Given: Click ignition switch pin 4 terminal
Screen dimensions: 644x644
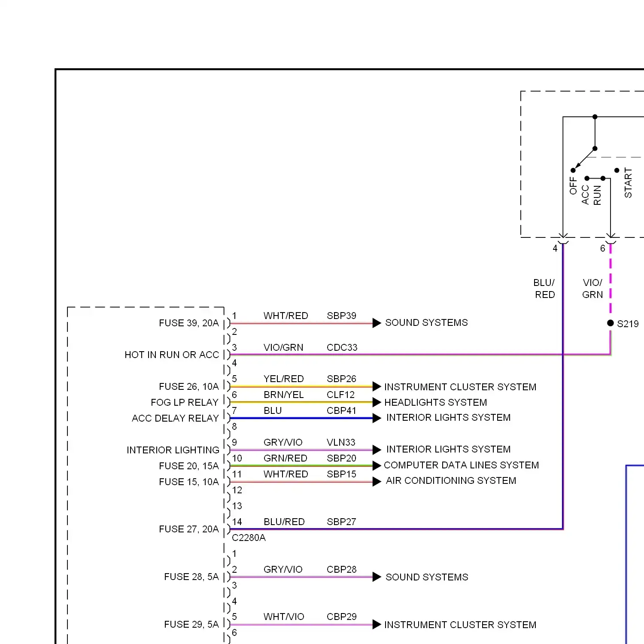Looking at the screenshot, I should 563,239.
